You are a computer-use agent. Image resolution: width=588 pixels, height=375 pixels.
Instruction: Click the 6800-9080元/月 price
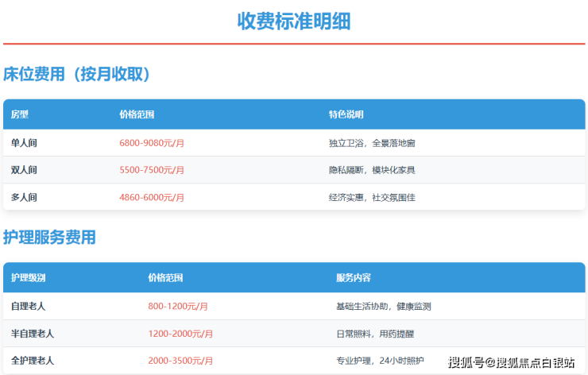click(152, 143)
